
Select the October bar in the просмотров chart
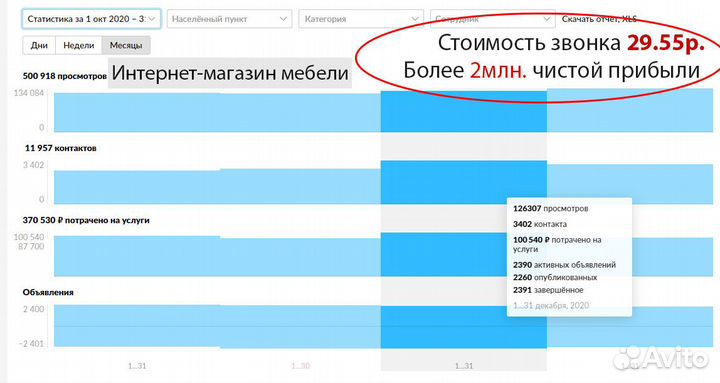coord(137,113)
